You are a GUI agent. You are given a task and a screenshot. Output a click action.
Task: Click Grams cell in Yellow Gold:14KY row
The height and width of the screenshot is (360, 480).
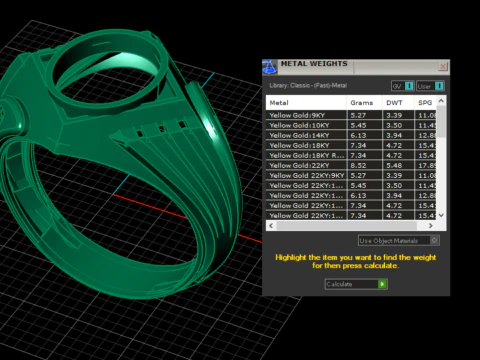pyautogui.click(x=364, y=135)
